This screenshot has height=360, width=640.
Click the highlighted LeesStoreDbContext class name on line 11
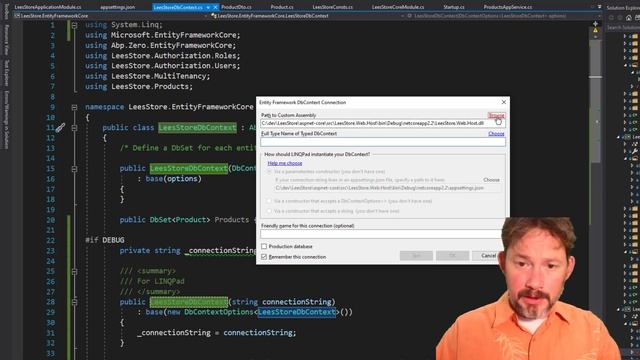[197, 128]
